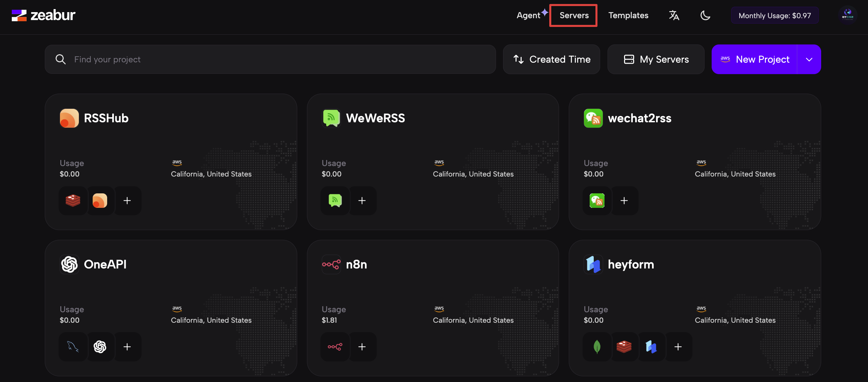Open Redis service icon in RSSHub project

pos(73,201)
